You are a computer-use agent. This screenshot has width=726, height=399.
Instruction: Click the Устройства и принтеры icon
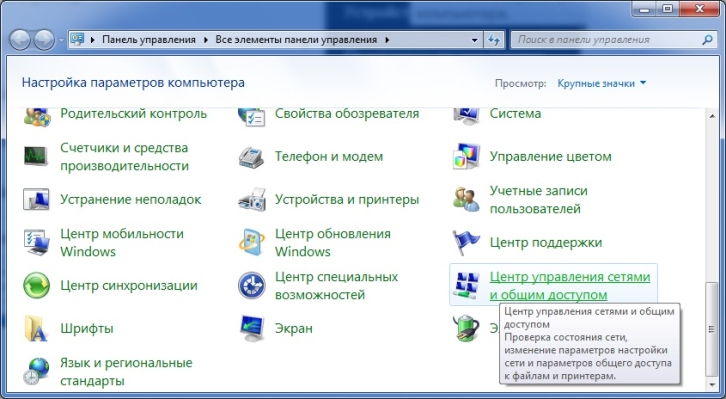(x=252, y=200)
